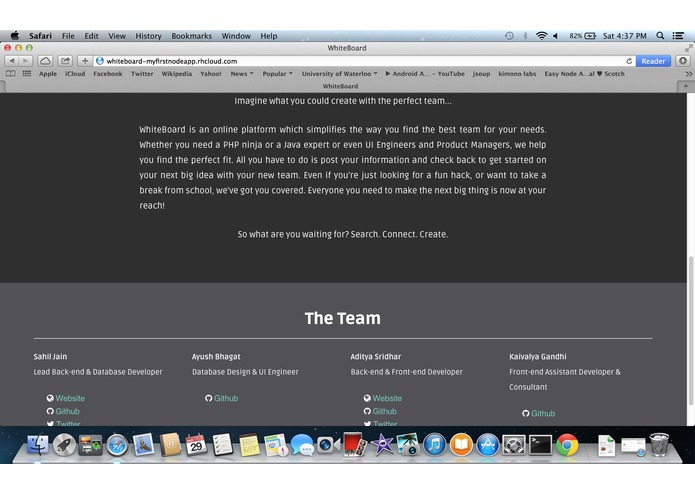
Task: Click the page vertical scrollbar thumb
Action: tap(691, 330)
